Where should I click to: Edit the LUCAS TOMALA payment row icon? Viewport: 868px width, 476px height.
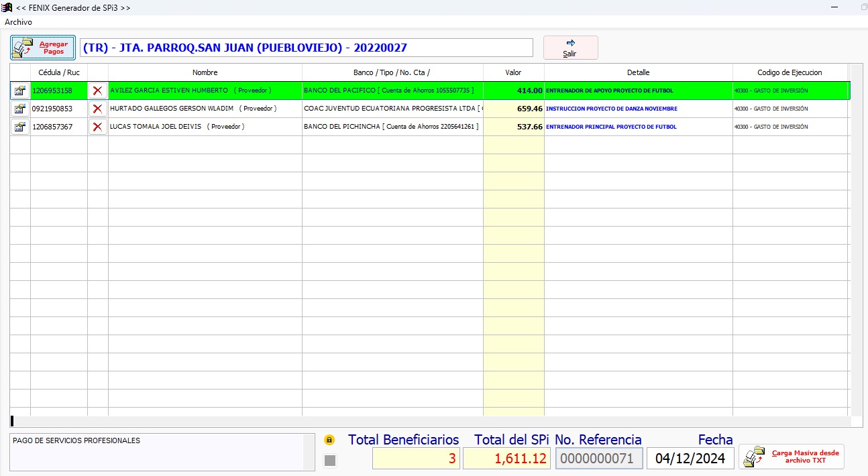pyautogui.click(x=20, y=127)
